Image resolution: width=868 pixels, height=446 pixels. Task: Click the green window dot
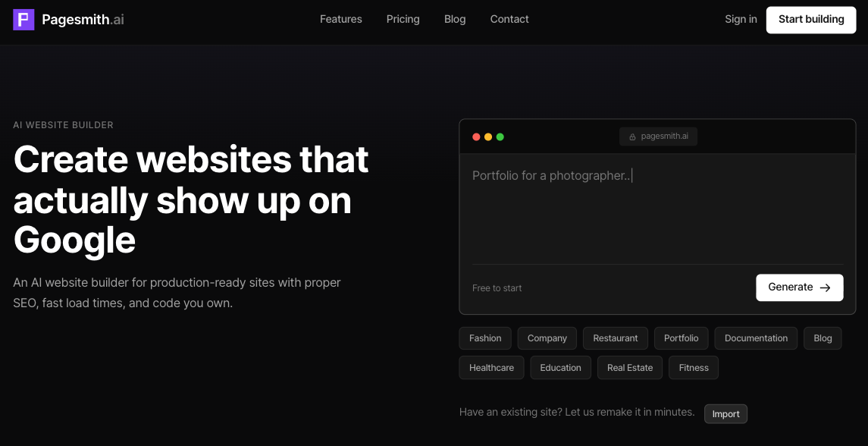(x=500, y=137)
